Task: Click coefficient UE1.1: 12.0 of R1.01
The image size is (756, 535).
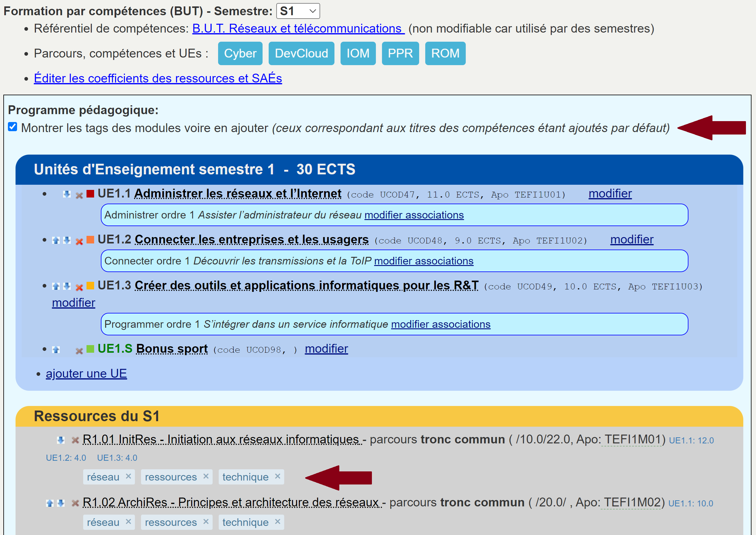Action: 691,441
